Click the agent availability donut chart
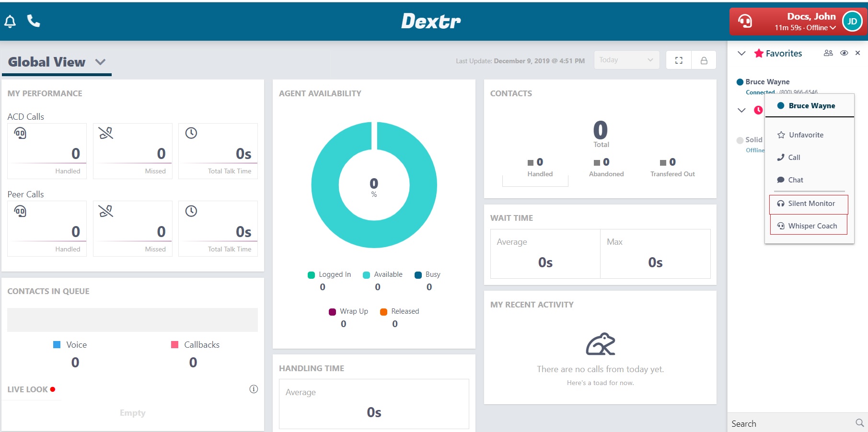Viewport: 868px width, 432px height. 374,185
